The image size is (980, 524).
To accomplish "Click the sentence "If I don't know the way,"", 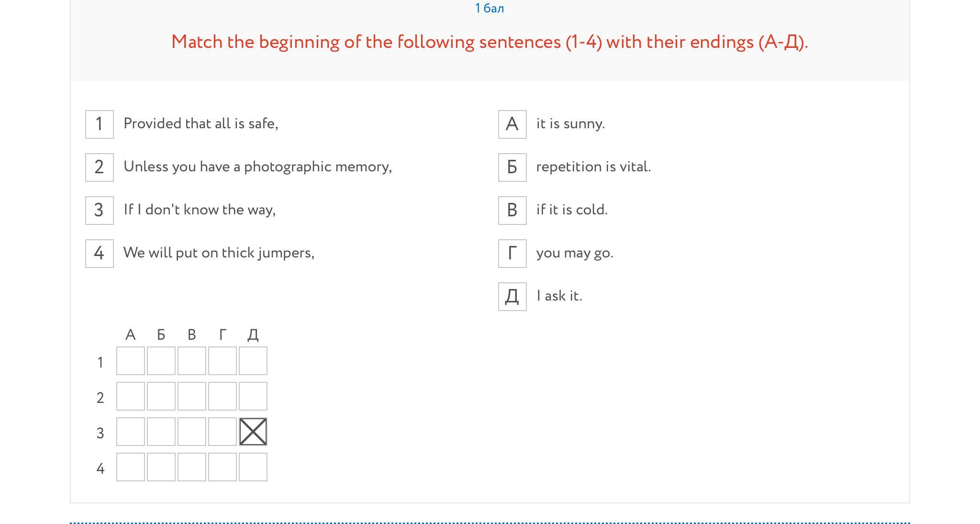I will [200, 210].
